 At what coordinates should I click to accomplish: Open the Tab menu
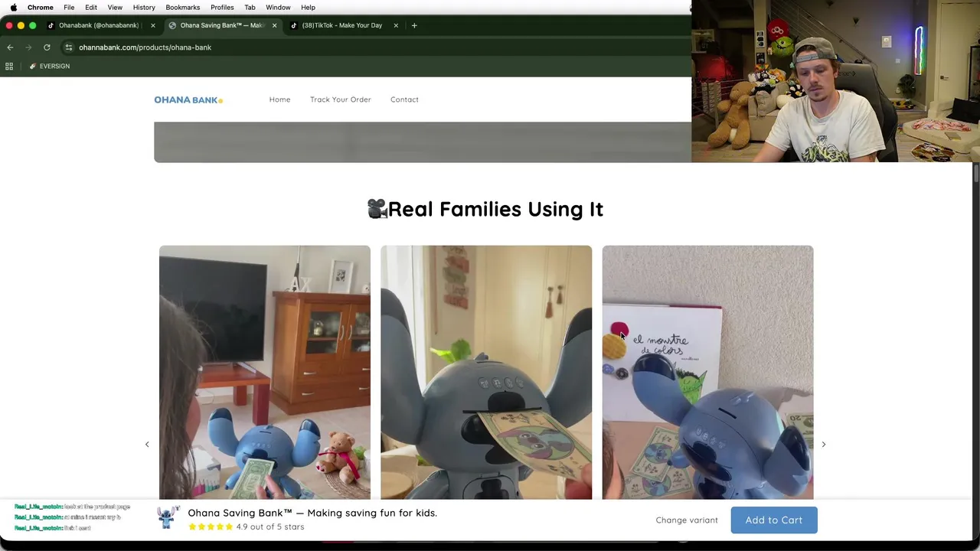click(x=250, y=8)
